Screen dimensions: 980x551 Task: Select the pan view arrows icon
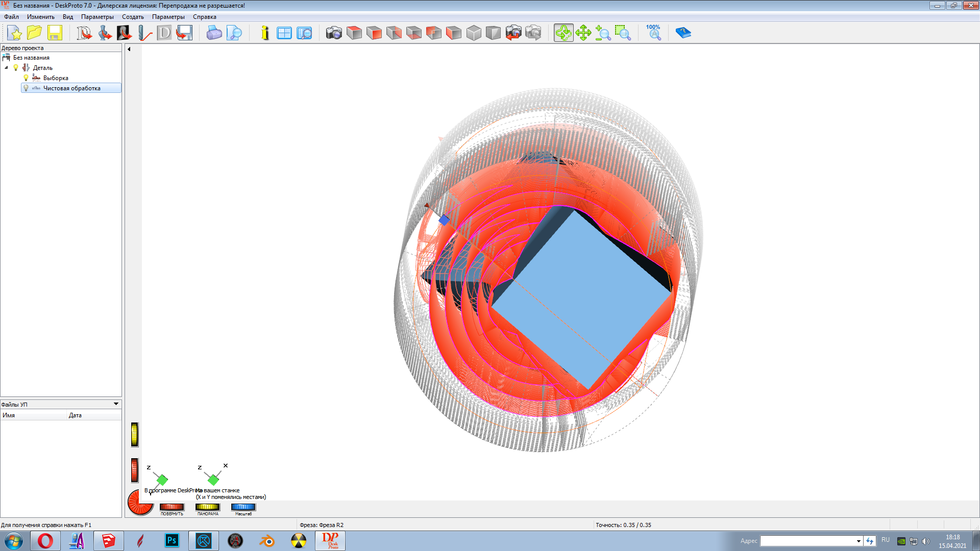pos(583,33)
